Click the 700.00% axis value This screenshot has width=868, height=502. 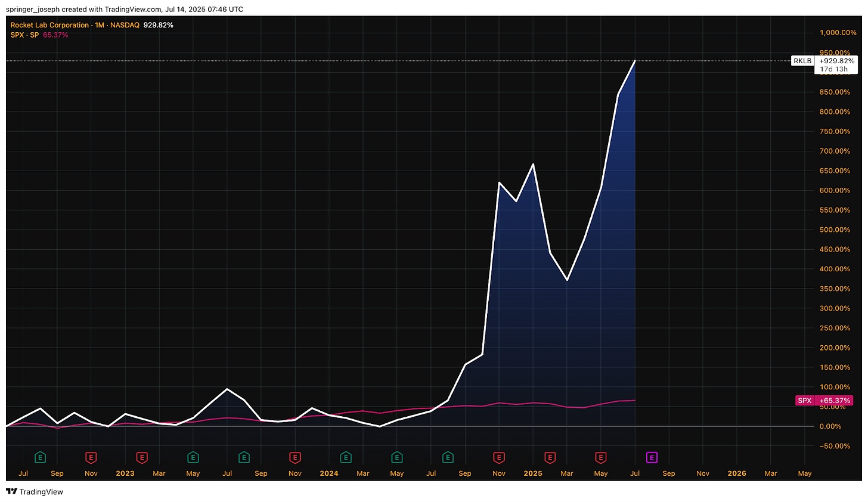[x=835, y=151]
